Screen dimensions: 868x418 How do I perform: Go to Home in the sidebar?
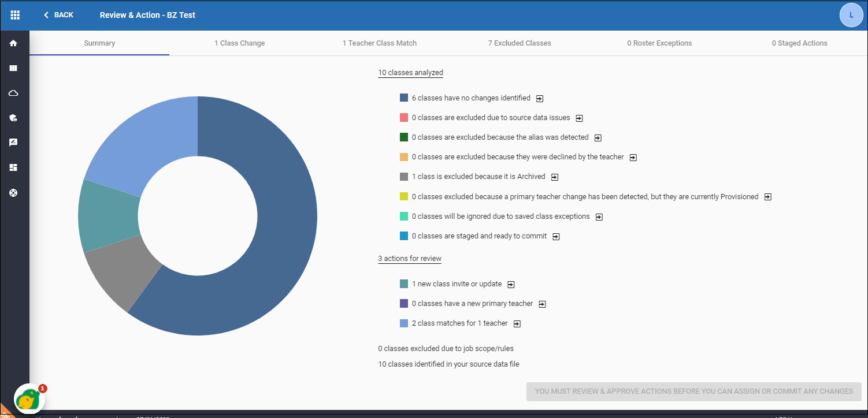[13, 43]
